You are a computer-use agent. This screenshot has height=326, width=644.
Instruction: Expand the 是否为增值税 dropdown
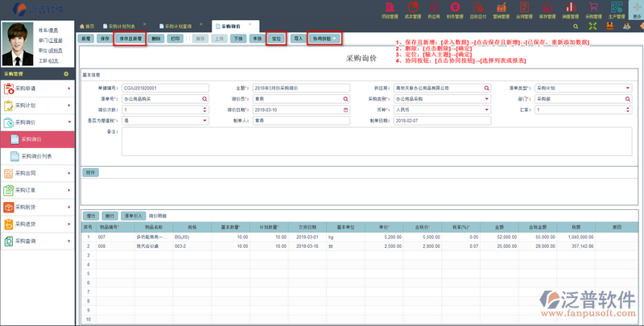[x=204, y=121]
